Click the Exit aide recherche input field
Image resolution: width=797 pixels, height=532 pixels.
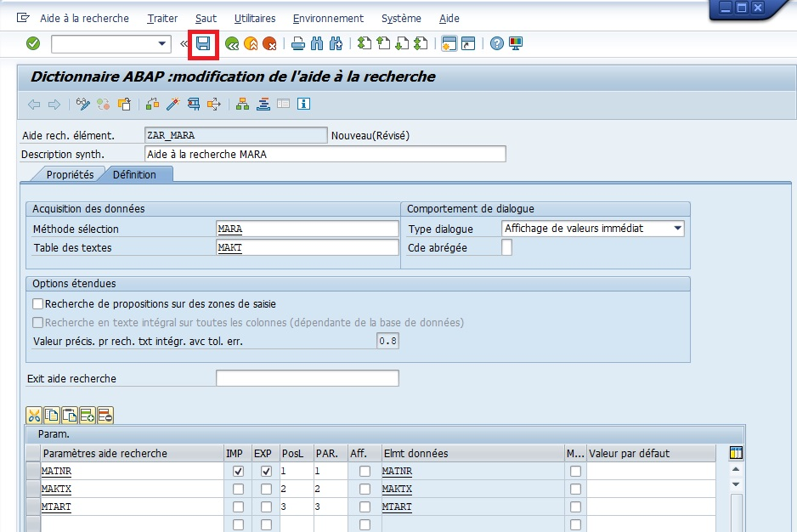(307, 378)
